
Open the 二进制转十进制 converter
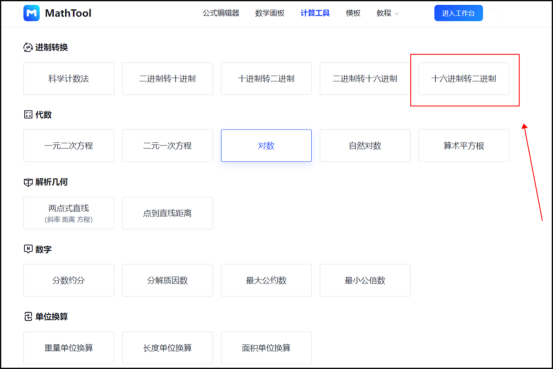coord(167,78)
